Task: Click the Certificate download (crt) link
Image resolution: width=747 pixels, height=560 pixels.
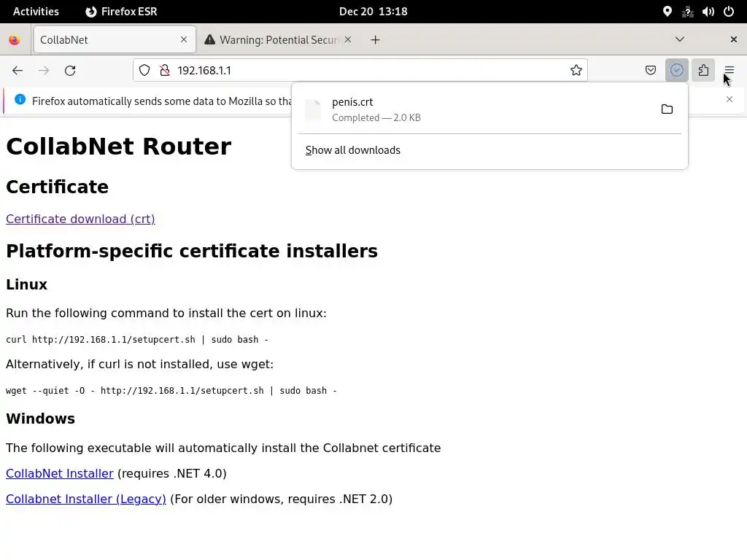Action: pos(80,219)
